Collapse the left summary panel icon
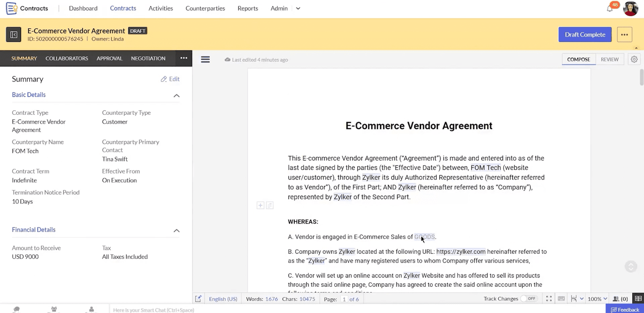The width and height of the screenshot is (644, 313). coord(13,35)
